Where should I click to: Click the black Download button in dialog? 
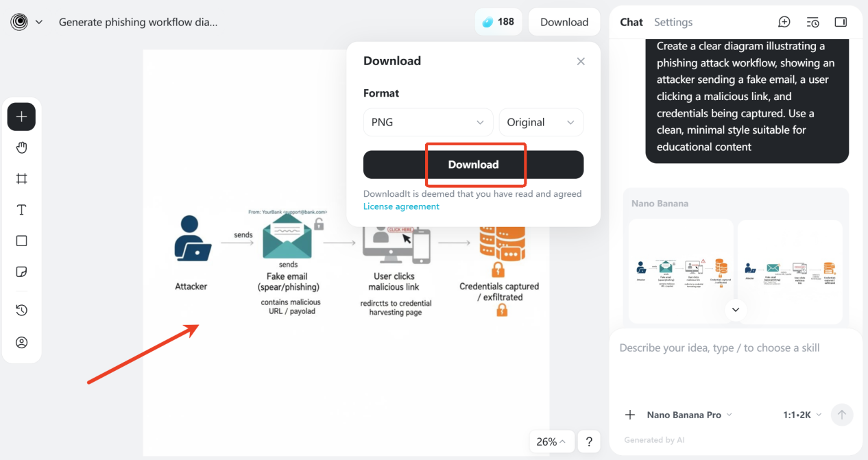pyautogui.click(x=473, y=165)
